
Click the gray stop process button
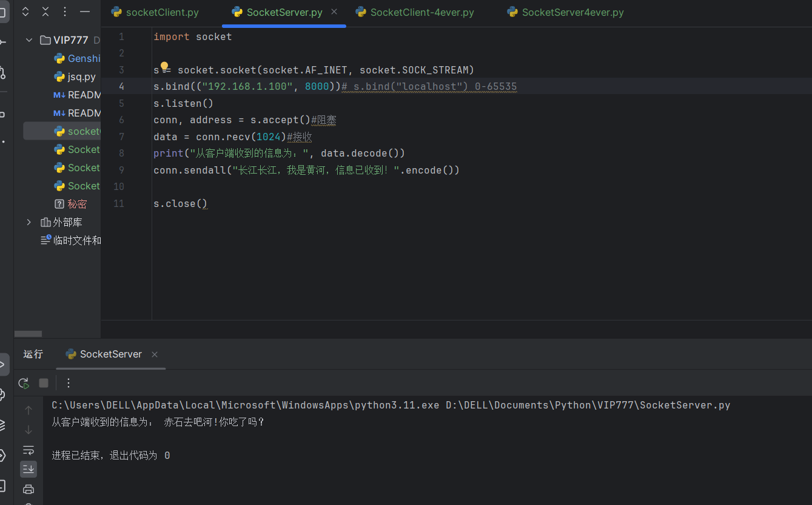[x=44, y=383]
